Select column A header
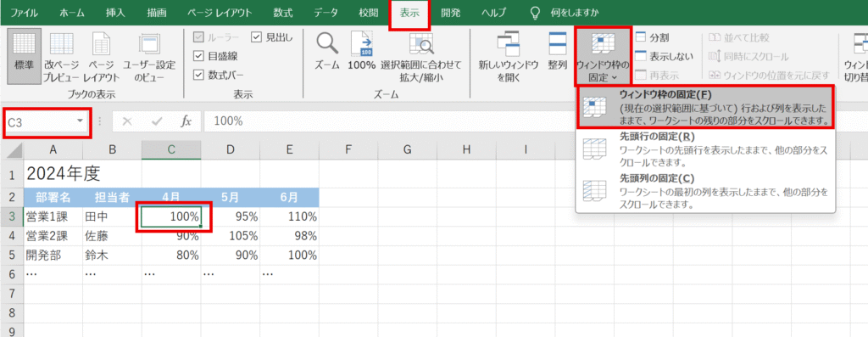This screenshot has width=868, height=337. coord(53,149)
